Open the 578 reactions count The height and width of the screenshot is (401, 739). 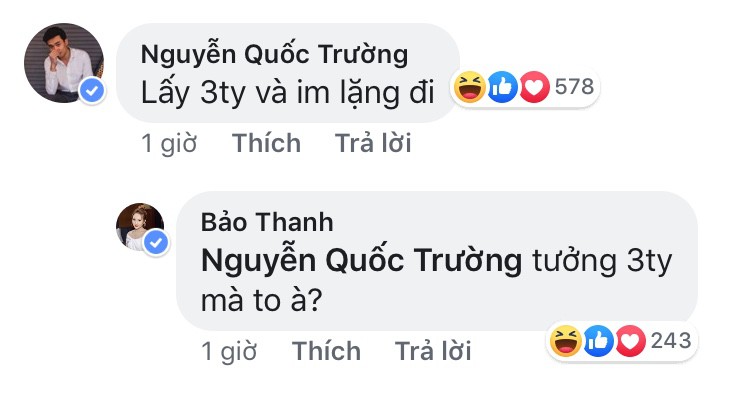(574, 88)
